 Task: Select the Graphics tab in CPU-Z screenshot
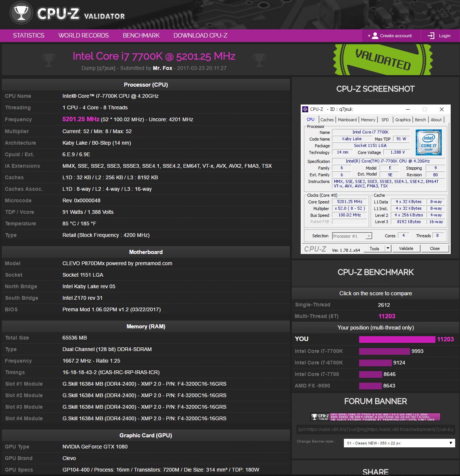pyautogui.click(x=403, y=120)
